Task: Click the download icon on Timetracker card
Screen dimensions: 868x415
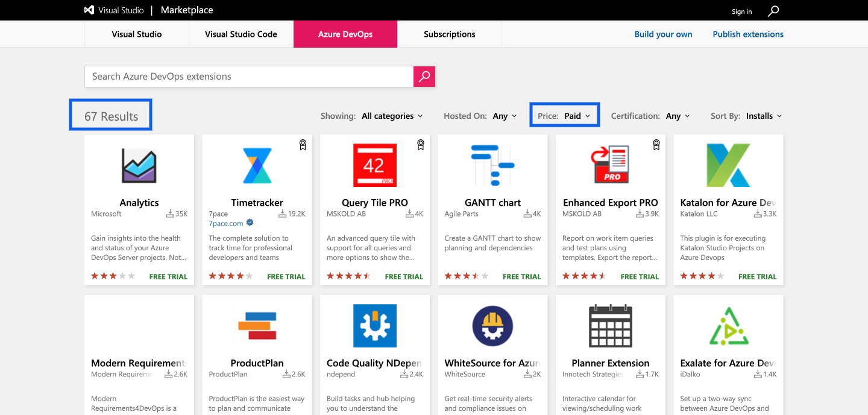Action: click(x=282, y=214)
